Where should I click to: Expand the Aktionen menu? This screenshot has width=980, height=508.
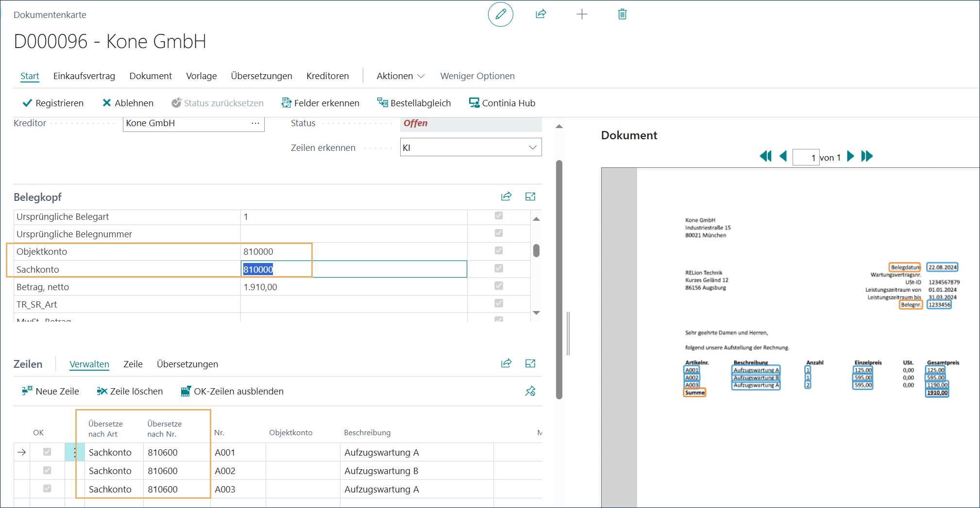[x=400, y=76]
